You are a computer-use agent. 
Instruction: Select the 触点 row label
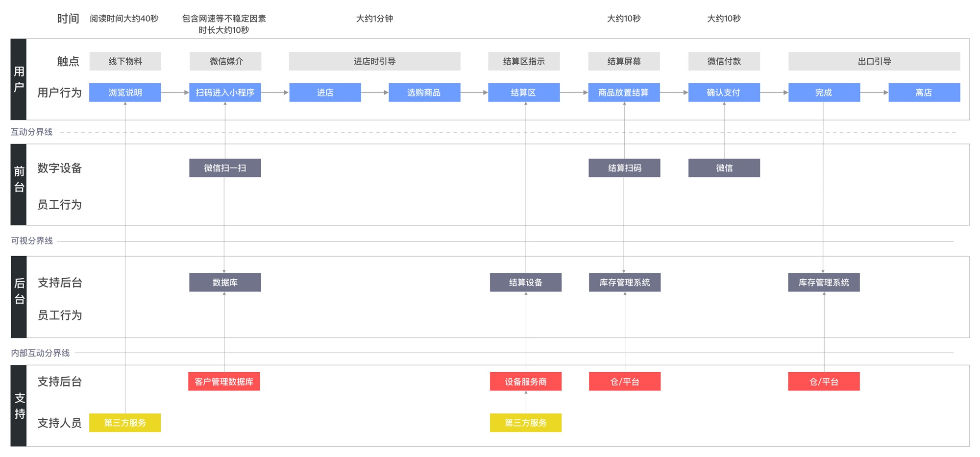coord(68,61)
